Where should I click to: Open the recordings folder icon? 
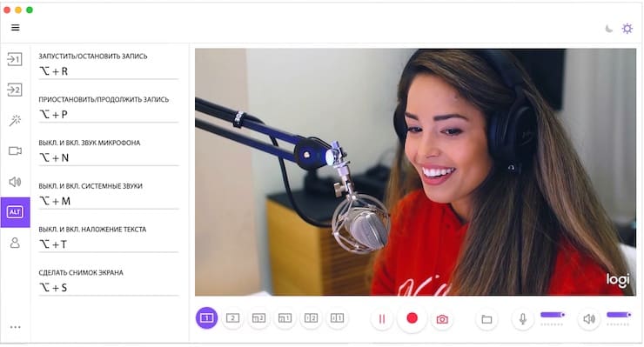coord(486,318)
